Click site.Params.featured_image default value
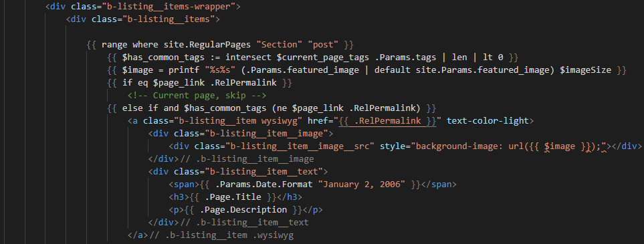The image size is (644, 244). tap(483, 70)
